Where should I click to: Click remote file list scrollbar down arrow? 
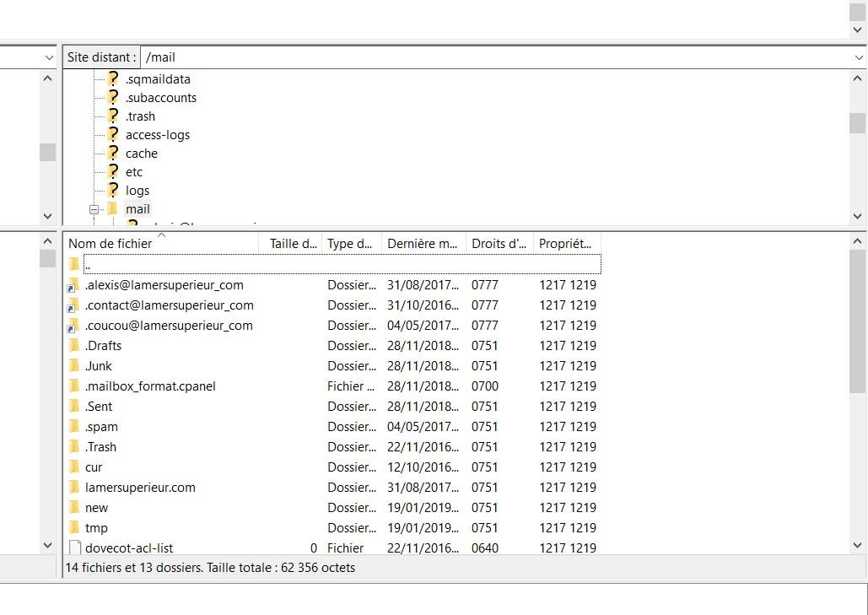pyautogui.click(x=858, y=546)
